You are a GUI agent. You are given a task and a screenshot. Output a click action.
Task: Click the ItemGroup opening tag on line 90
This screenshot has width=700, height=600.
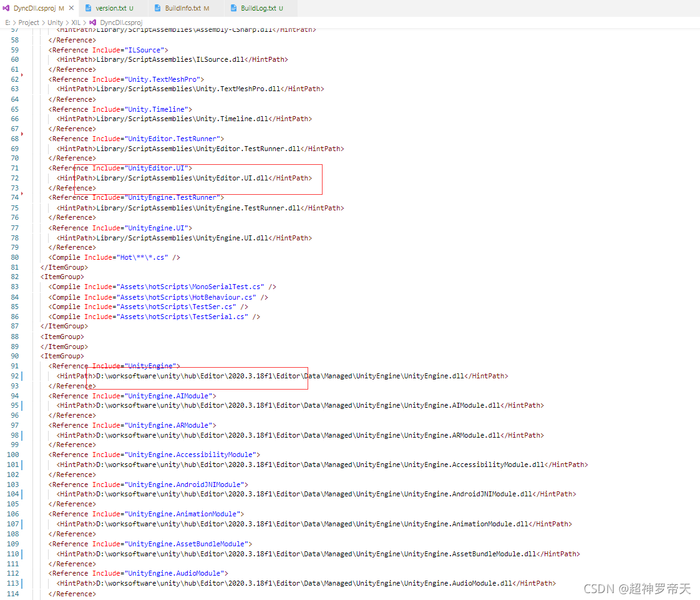(x=62, y=356)
